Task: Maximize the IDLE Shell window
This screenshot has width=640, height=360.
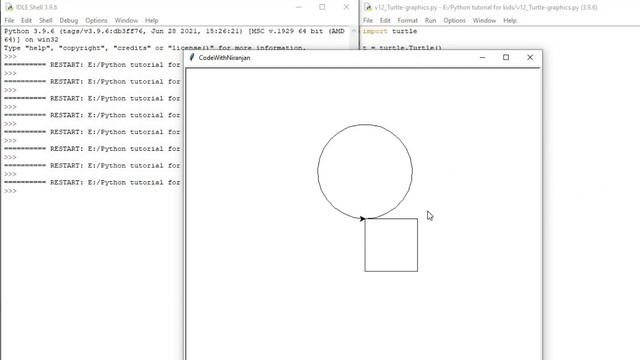Action: point(322,7)
